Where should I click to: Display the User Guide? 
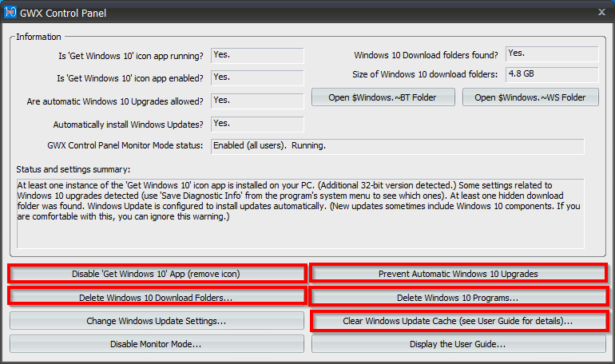tap(458, 344)
